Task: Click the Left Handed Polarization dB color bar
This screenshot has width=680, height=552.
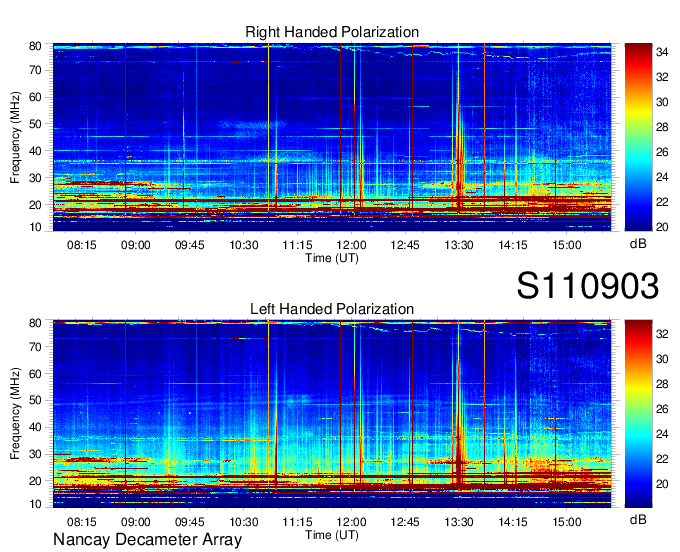Action: tap(638, 414)
